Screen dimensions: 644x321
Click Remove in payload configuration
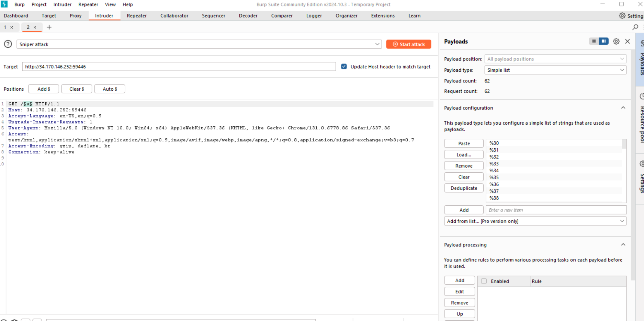(464, 166)
